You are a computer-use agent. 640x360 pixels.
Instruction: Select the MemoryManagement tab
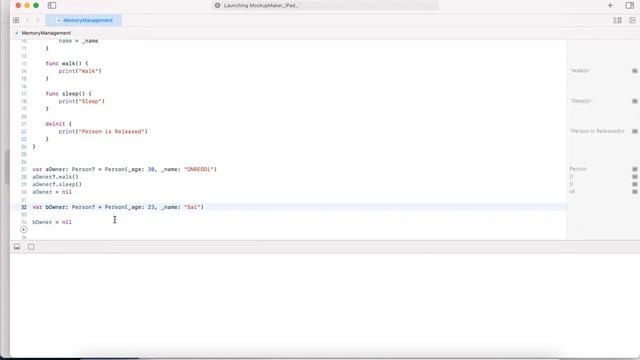[x=84, y=20]
